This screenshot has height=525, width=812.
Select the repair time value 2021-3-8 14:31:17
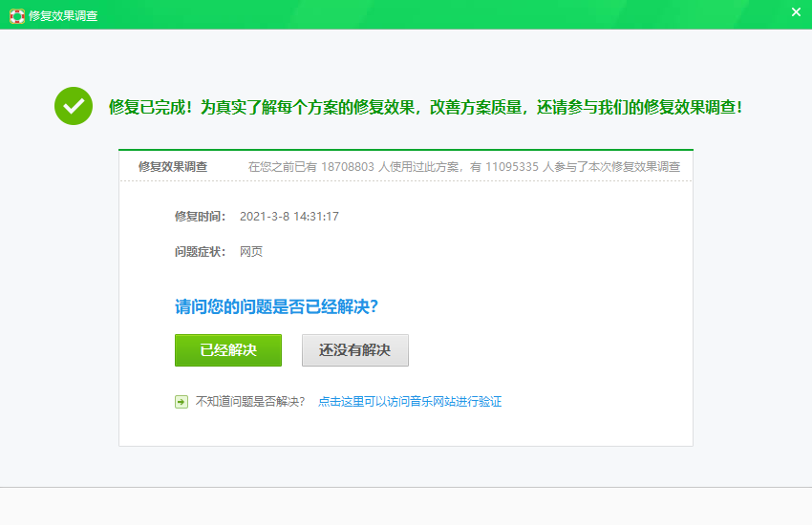click(x=288, y=217)
